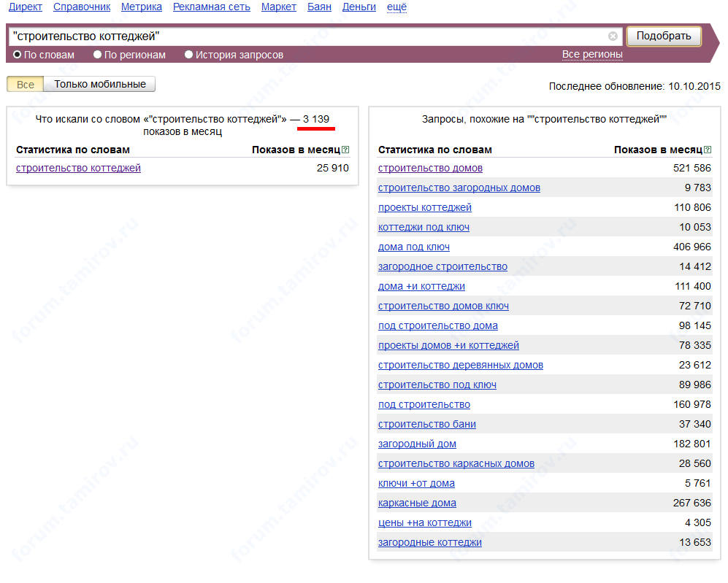
Task: Follow the 'строительство под ключ' link
Action: click(x=437, y=385)
